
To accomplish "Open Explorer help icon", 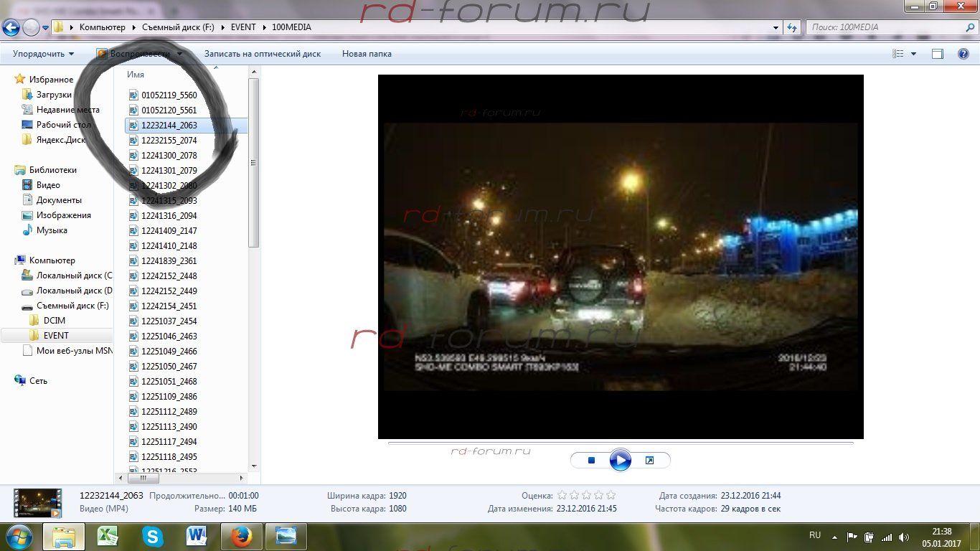I will (x=963, y=54).
